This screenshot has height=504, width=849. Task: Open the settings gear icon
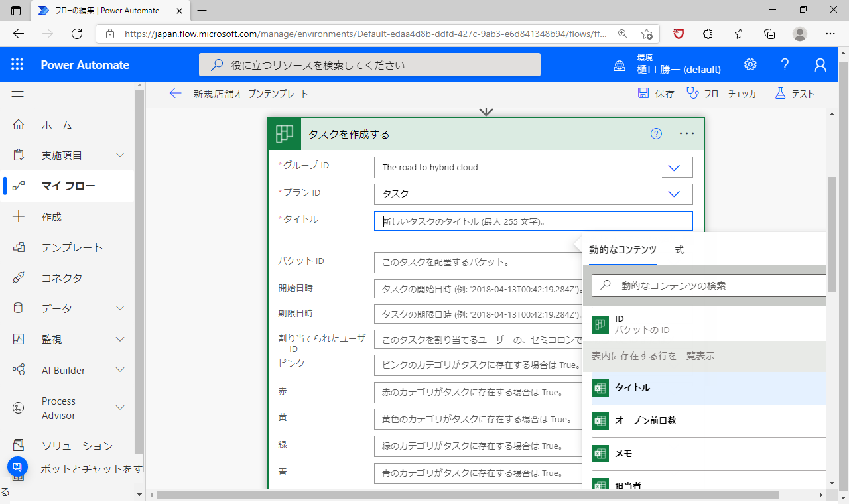(750, 64)
